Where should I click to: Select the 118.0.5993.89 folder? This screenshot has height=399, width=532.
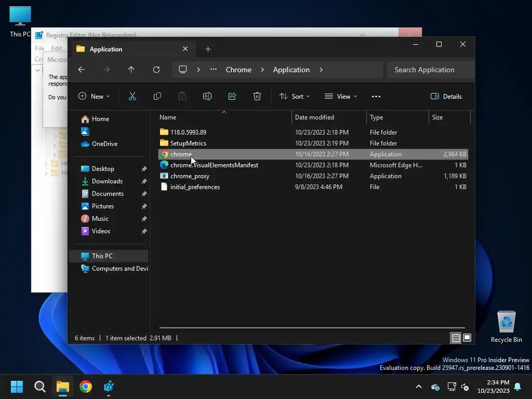(x=313, y=132)
